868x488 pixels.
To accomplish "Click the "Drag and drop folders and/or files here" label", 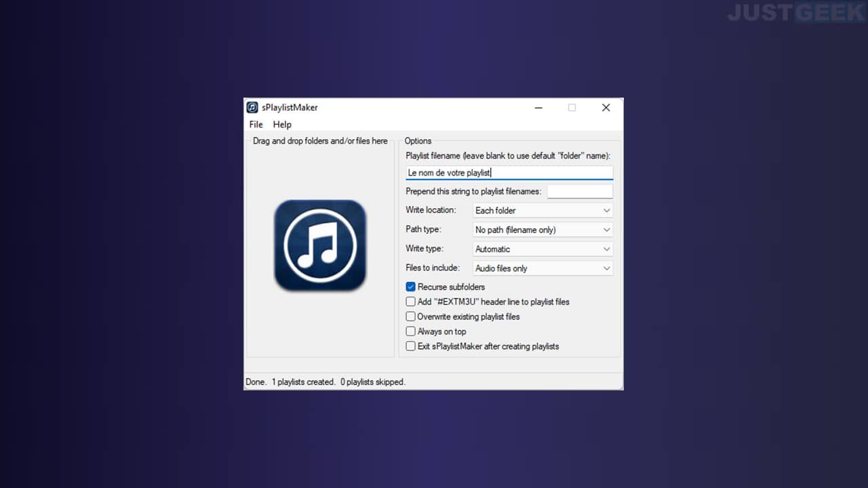I will click(x=320, y=141).
